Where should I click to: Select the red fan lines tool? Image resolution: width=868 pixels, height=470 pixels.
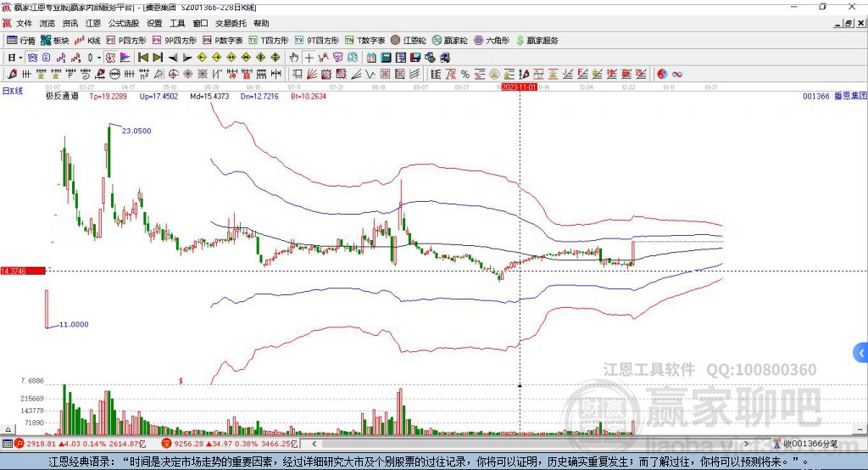click(312, 75)
